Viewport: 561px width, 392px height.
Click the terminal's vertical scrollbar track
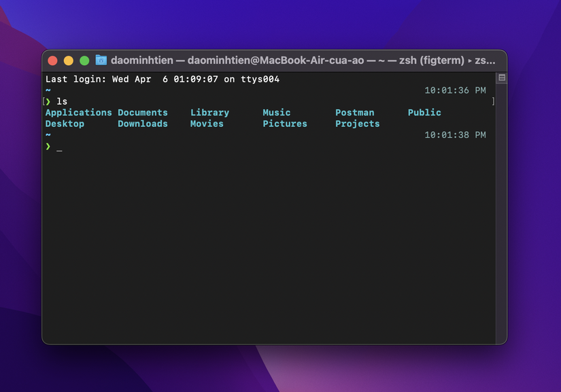501,213
